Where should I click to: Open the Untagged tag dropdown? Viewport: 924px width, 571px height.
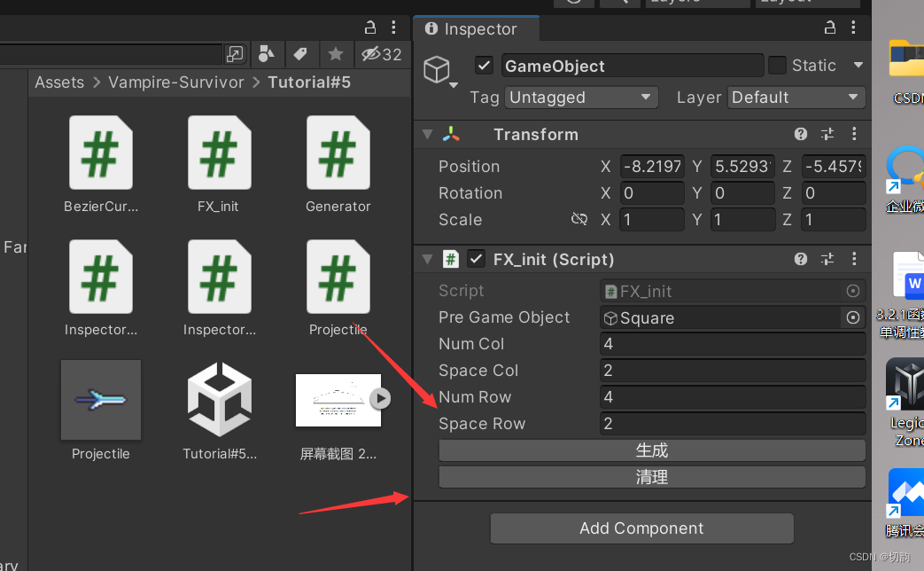click(x=581, y=98)
